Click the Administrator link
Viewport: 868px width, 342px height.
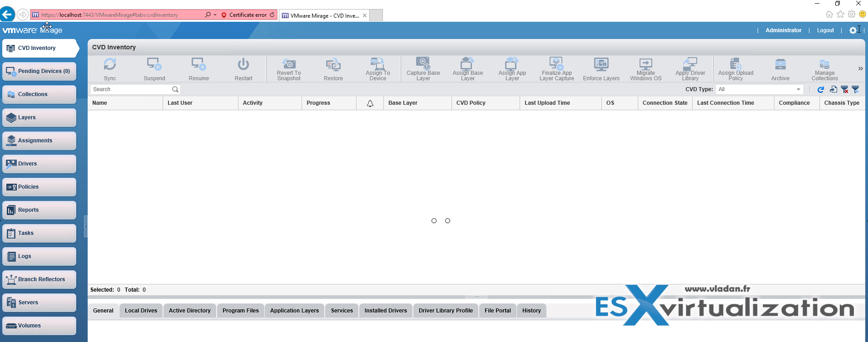coord(784,30)
